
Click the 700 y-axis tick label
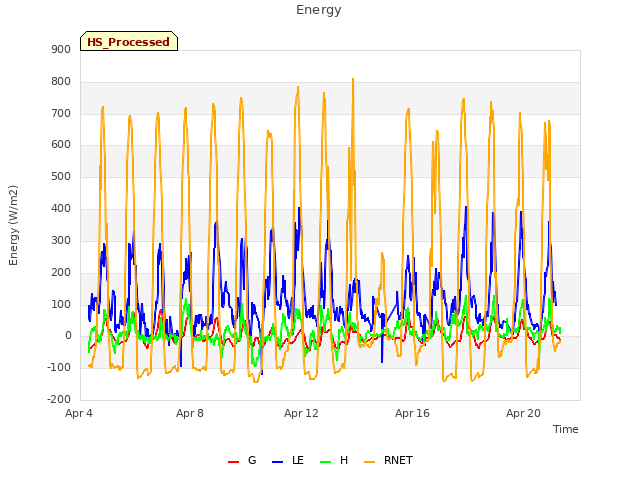61,113
